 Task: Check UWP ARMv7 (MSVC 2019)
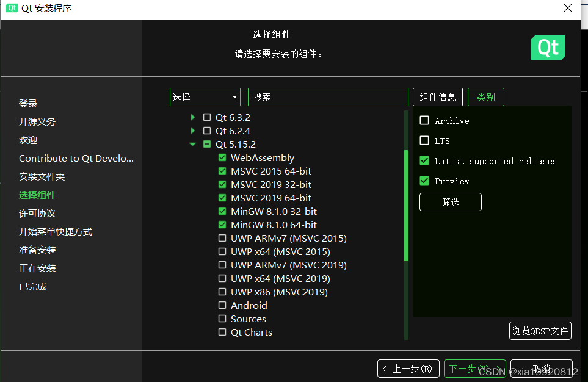tap(222, 265)
